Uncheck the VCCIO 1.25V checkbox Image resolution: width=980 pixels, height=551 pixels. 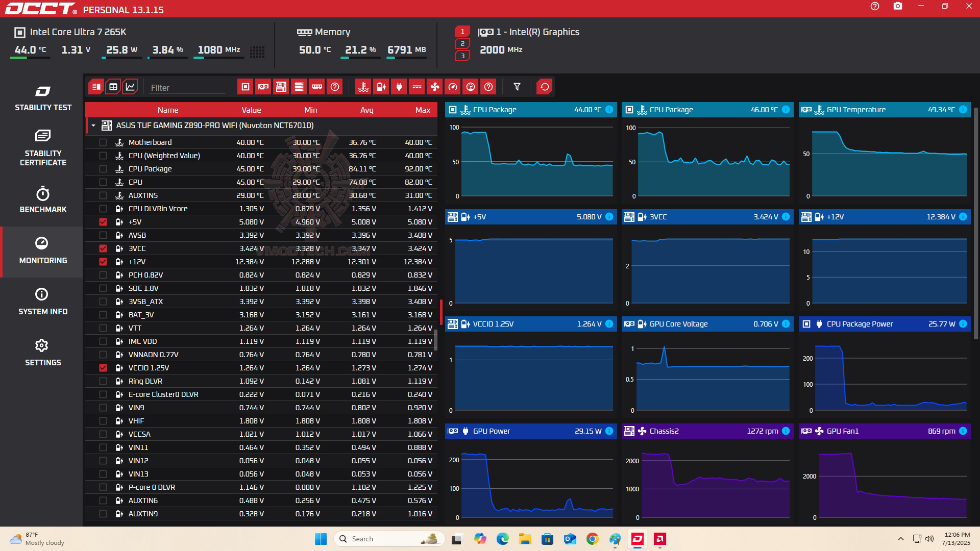click(103, 368)
